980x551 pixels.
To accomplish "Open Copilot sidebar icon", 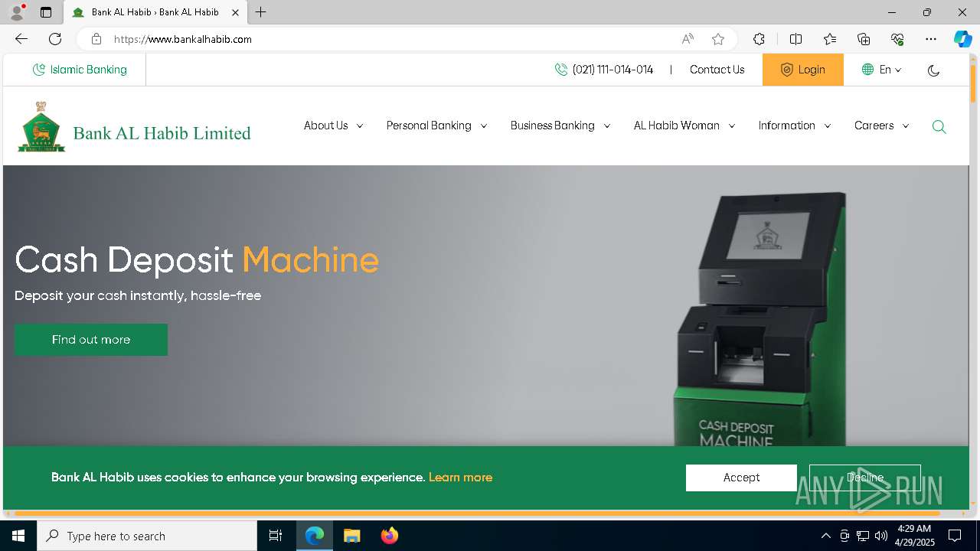I will coord(962,39).
